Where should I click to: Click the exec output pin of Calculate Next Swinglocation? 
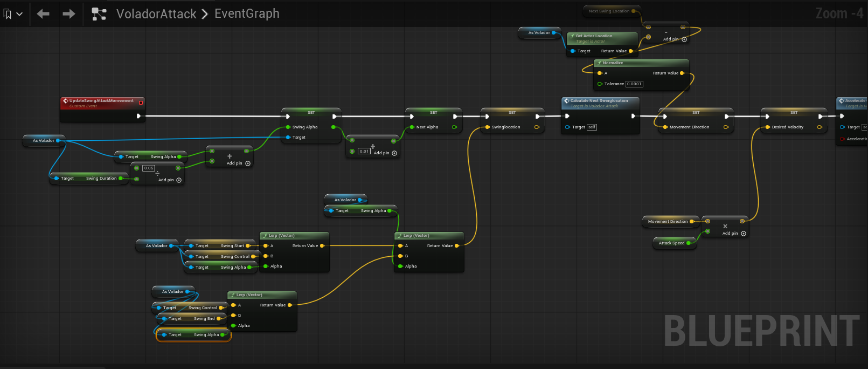[633, 116]
